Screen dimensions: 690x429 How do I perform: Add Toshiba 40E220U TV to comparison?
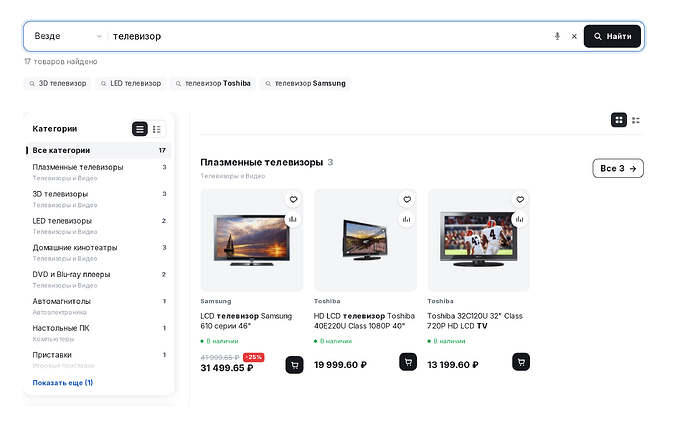[x=406, y=219]
